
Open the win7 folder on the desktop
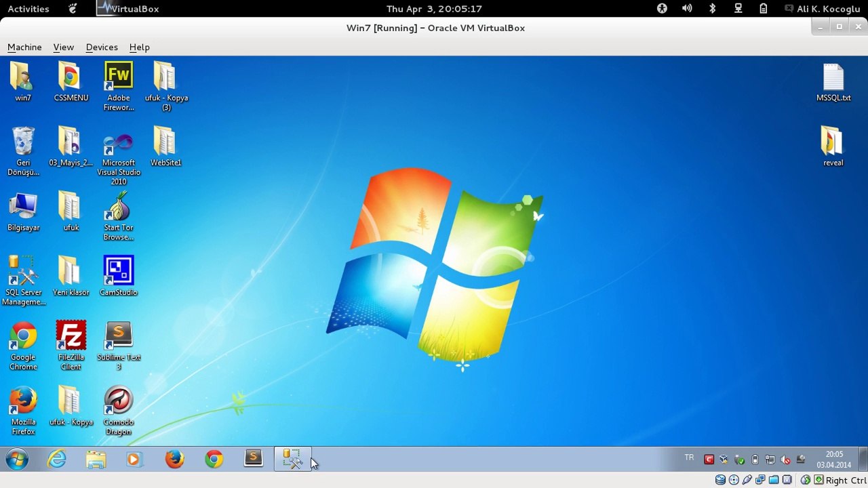click(x=22, y=81)
